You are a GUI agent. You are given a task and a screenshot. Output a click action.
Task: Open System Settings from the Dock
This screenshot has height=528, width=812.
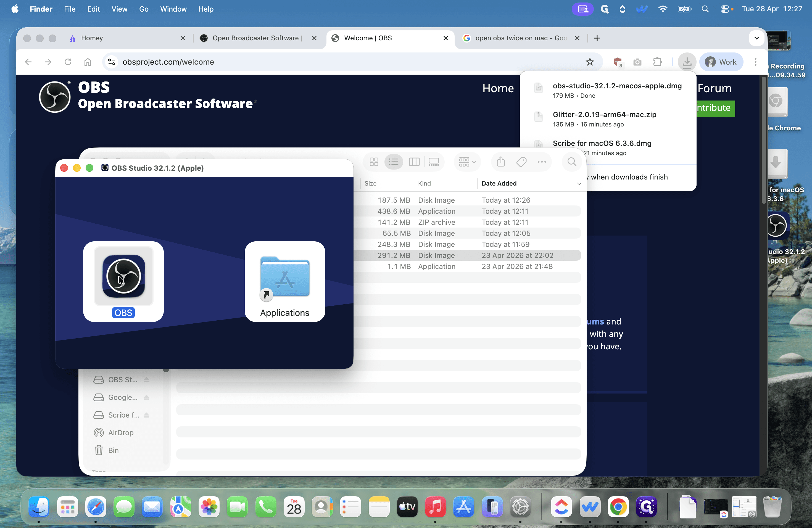(520, 506)
